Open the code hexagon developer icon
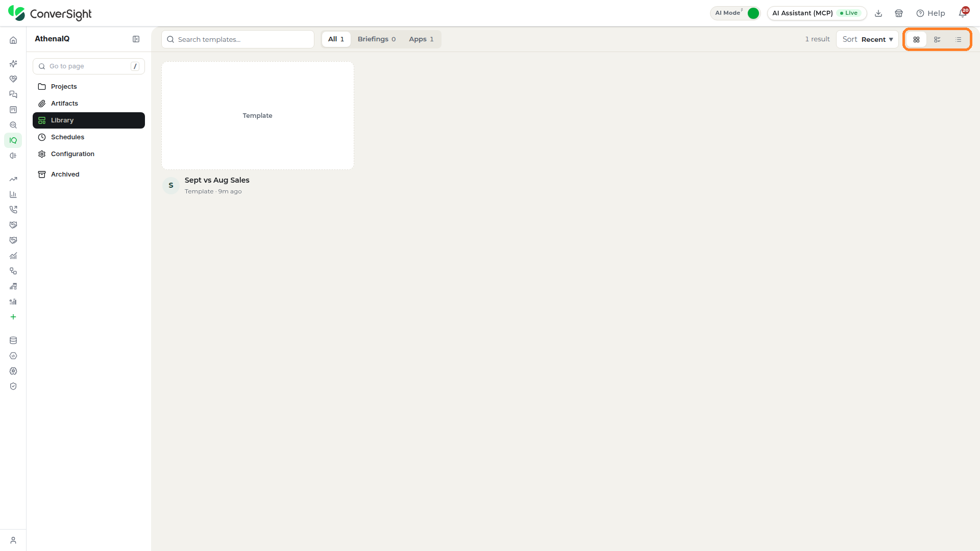 point(13,356)
